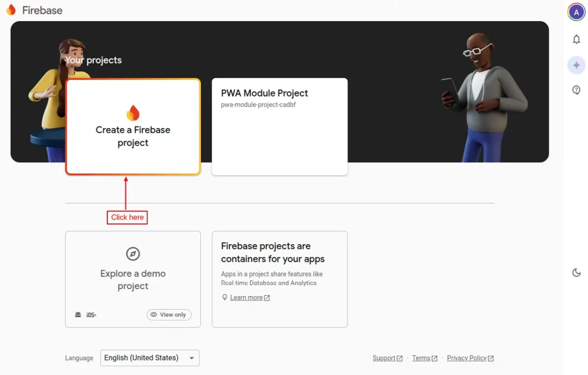The width and height of the screenshot is (588, 375).
Task: Click the View only chip
Action: coord(169,315)
